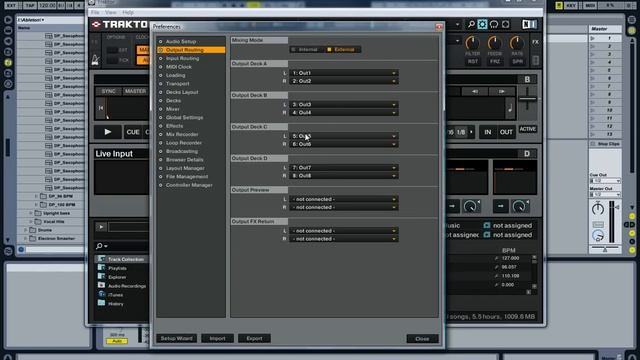Toggle the FX button in Traktor
The height and width of the screenshot is (360, 640).
click(535, 42)
